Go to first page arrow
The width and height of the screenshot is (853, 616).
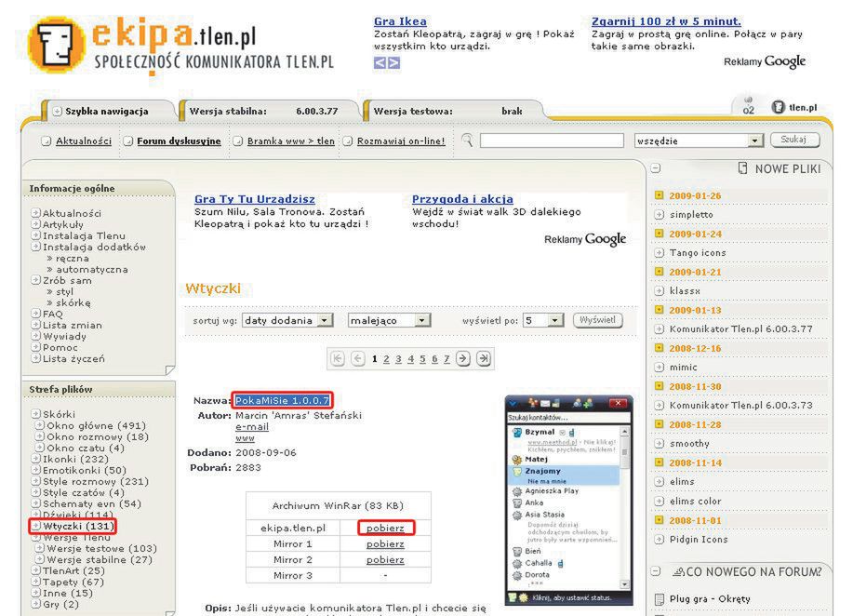click(x=338, y=358)
